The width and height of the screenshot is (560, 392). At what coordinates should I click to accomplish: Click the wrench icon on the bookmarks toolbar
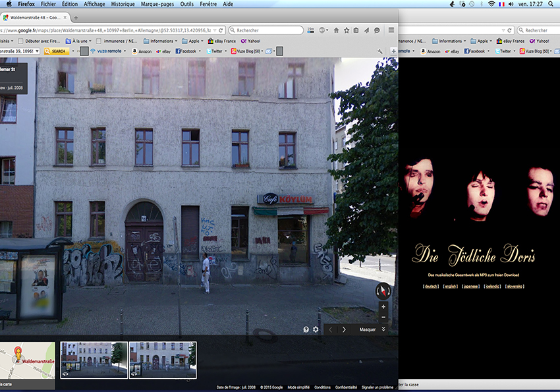coord(379,51)
